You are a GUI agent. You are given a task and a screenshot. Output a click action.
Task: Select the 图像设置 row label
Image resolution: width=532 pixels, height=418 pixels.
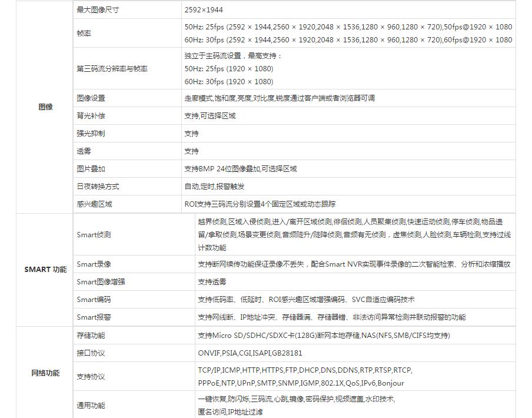pyautogui.click(x=91, y=98)
